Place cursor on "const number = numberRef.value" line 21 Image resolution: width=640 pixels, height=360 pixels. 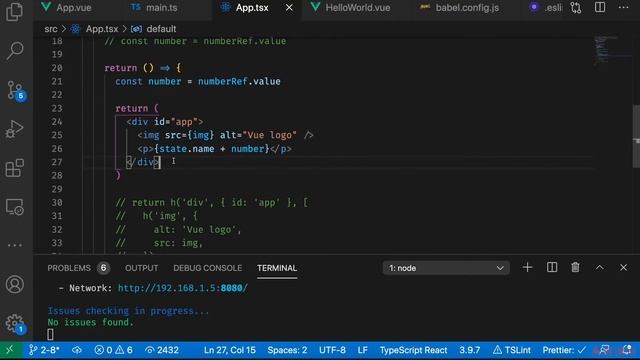click(198, 81)
